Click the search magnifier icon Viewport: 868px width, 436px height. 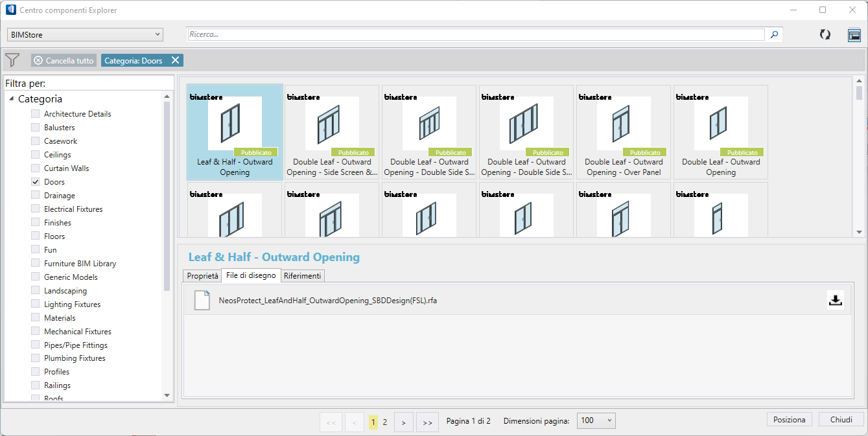click(x=773, y=34)
